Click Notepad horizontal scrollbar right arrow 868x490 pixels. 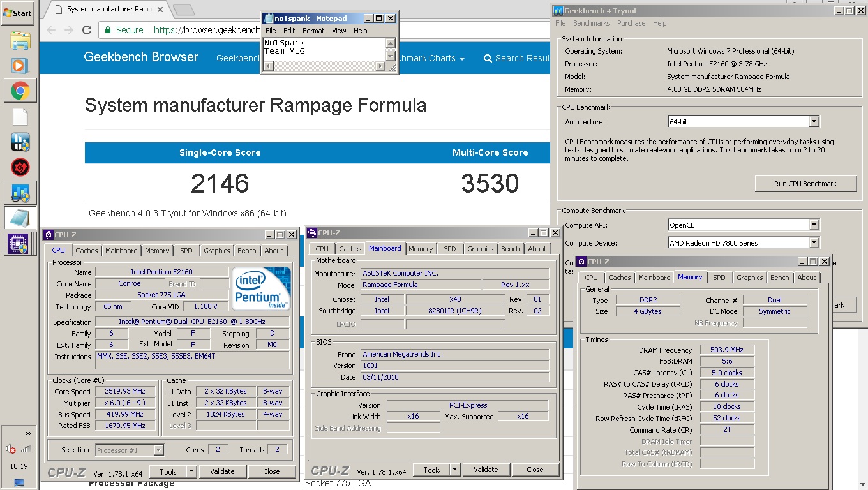click(x=381, y=66)
